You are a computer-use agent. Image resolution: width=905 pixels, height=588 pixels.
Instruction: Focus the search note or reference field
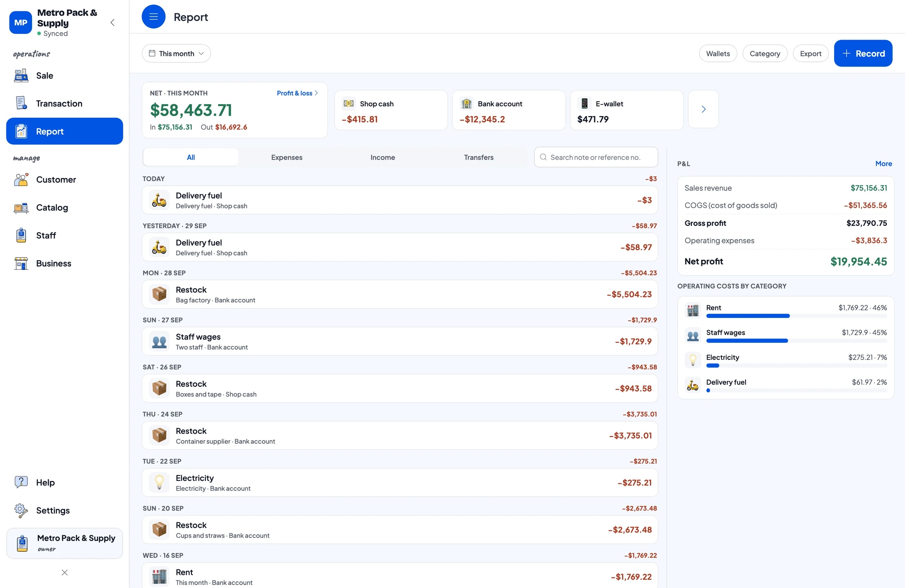[x=596, y=157]
